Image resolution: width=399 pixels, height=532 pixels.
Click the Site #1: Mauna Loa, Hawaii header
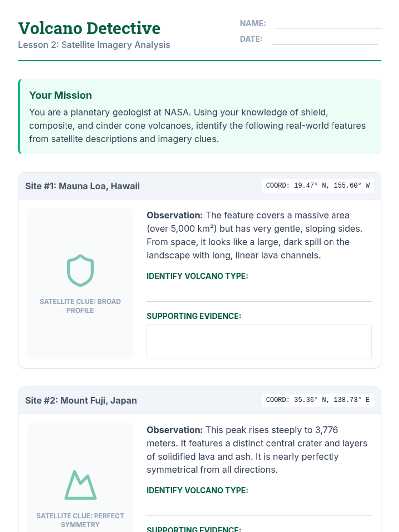pos(82,186)
